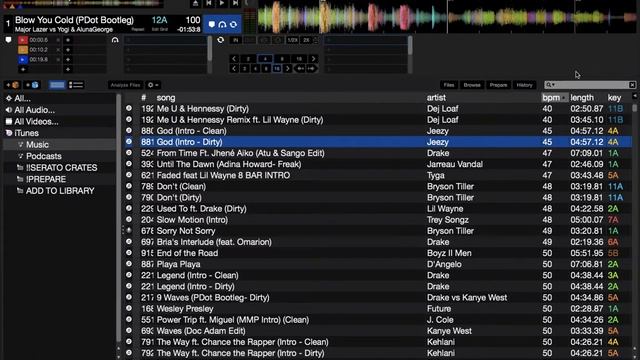Select the 4 beat auto loop in upper row
This screenshot has width=640, height=360.
tap(265, 59)
